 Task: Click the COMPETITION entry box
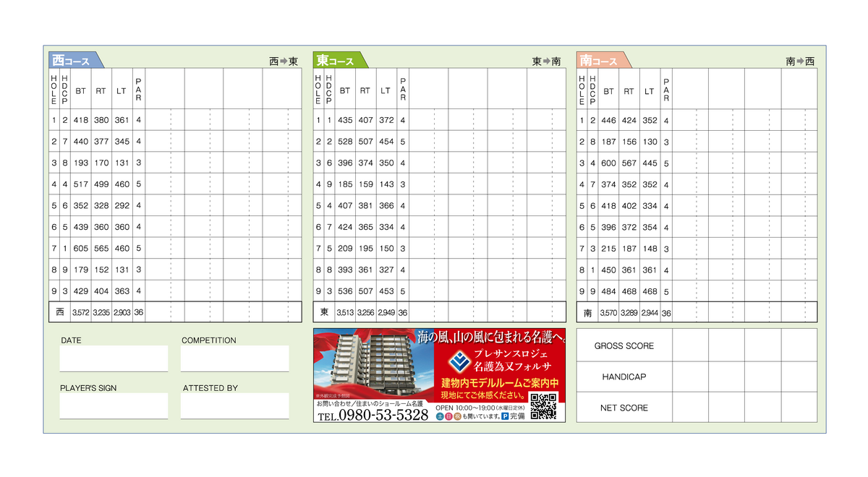(234, 358)
